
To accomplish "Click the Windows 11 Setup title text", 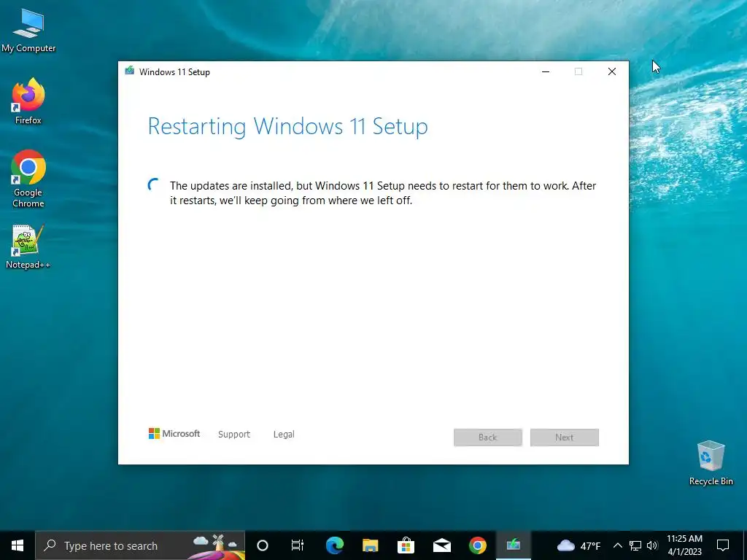I will 174,72.
